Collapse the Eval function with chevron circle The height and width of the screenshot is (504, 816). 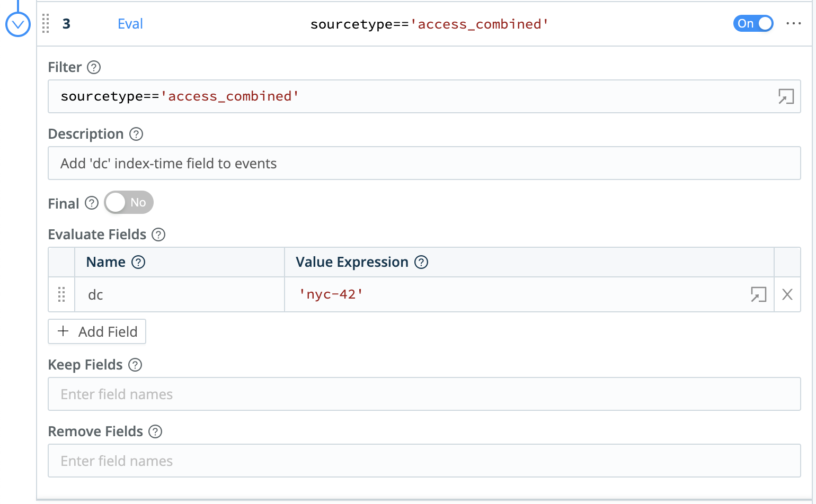(17, 24)
